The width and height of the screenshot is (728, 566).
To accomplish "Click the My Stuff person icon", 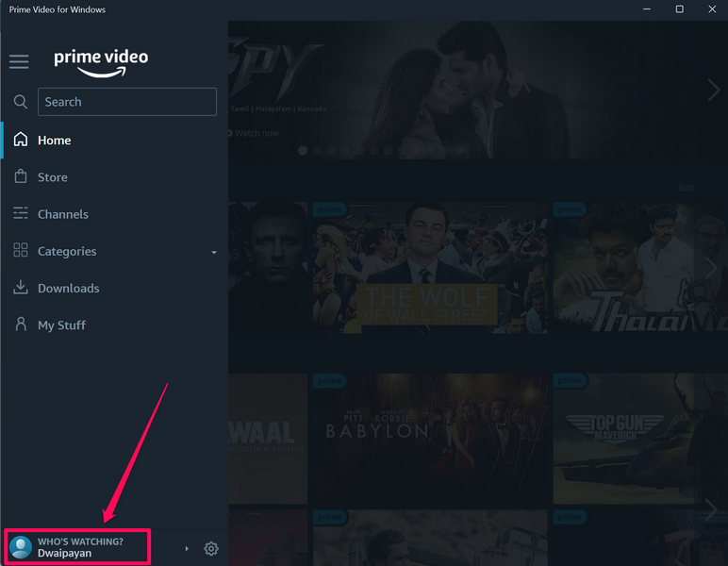I will [21, 325].
